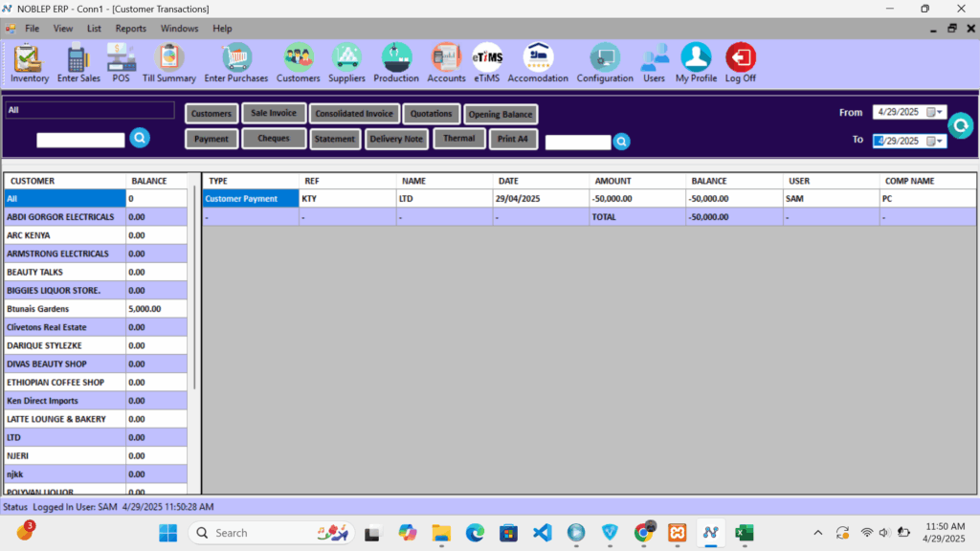Open XAMPP from the taskbar
980x551 pixels.
pos(677,533)
